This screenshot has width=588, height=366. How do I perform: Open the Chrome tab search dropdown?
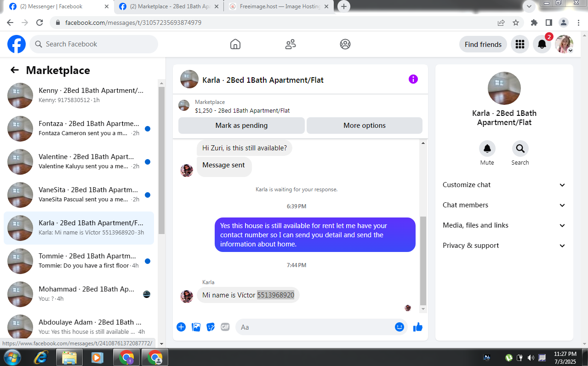529,6
